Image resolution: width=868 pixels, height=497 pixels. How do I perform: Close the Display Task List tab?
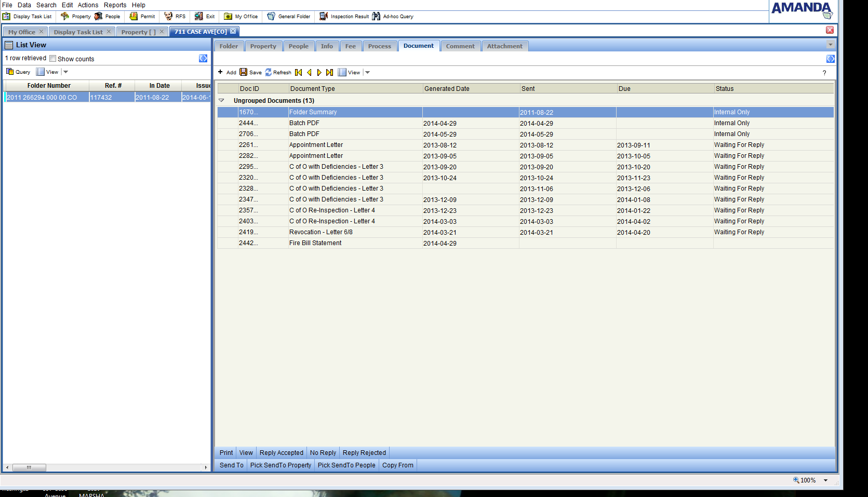109,32
